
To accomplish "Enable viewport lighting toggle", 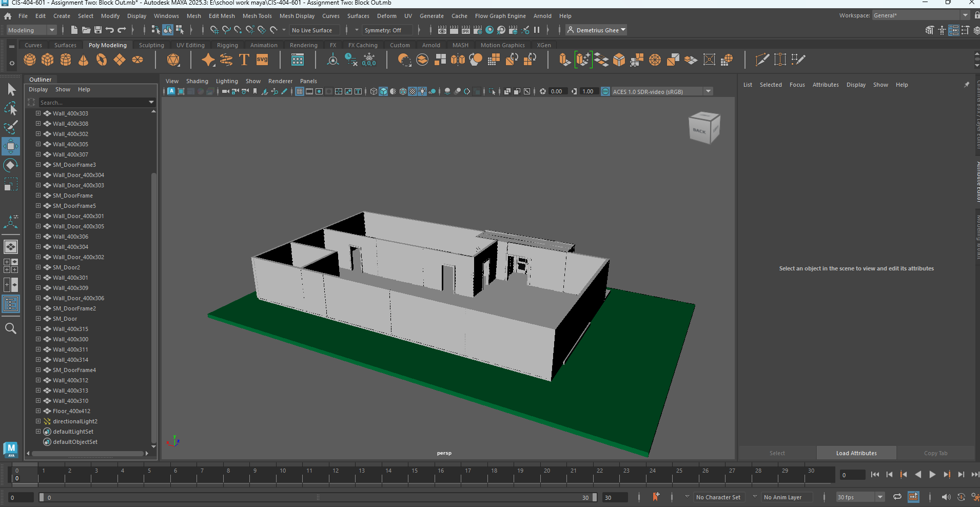I will pos(422,91).
